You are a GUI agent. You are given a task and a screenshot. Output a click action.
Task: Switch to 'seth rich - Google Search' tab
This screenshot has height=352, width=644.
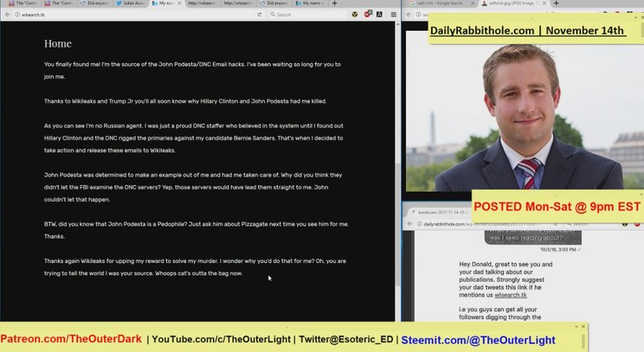(x=439, y=3)
